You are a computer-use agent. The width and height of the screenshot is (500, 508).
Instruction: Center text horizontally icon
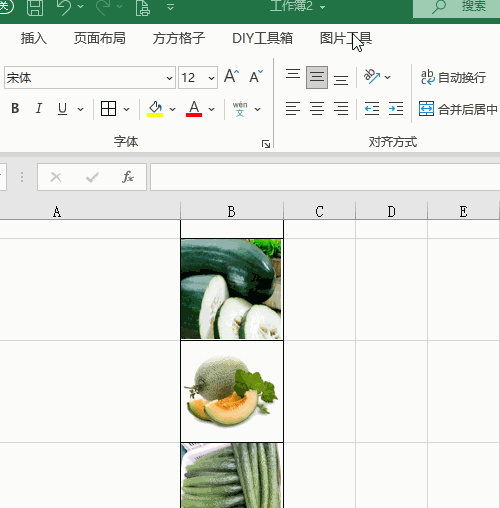(x=317, y=109)
